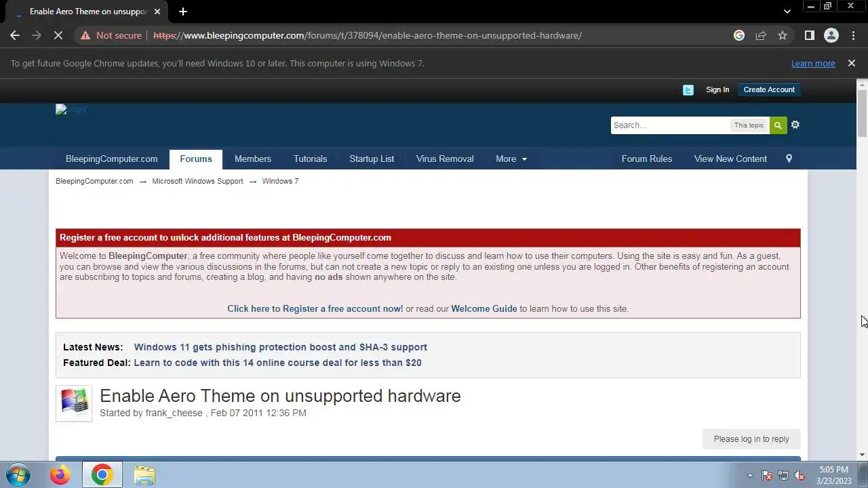Open the Members section
The image size is (868, 488).
click(x=252, y=159)
